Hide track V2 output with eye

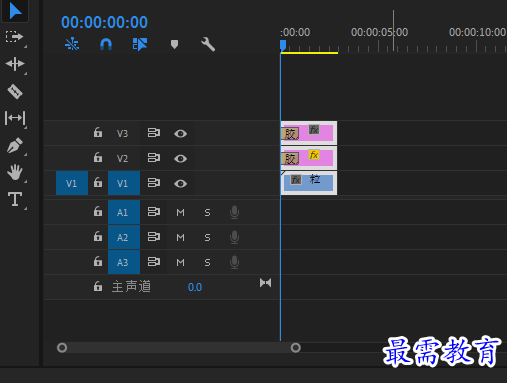tap(180, 159)
